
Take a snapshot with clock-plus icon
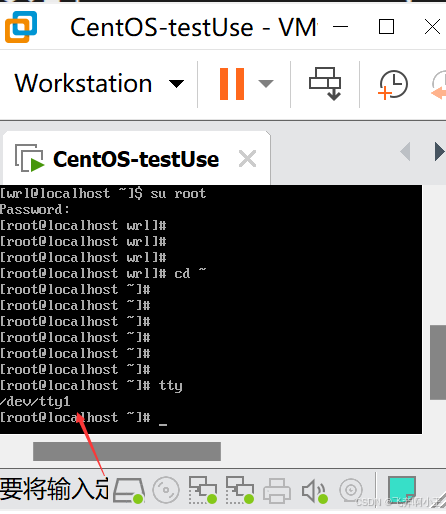tap(393, 84)
